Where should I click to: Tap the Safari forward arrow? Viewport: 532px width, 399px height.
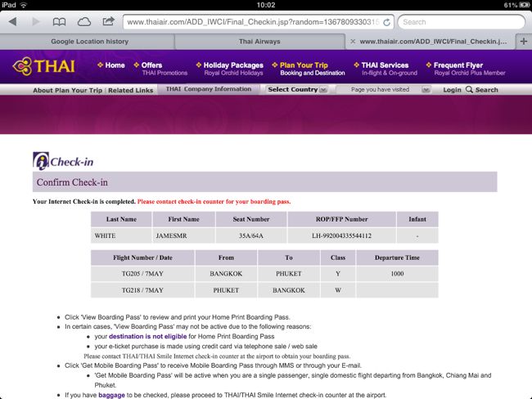click(x=36, y=22)
